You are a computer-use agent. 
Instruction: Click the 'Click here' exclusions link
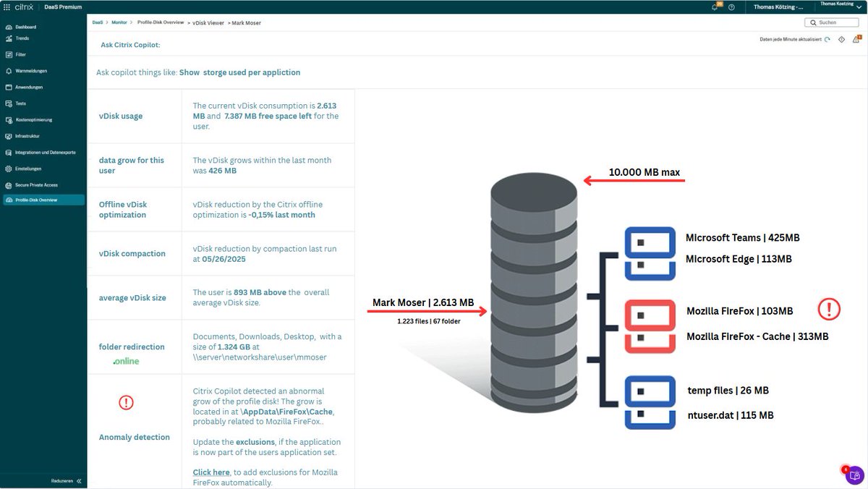[x=211, y=472]
